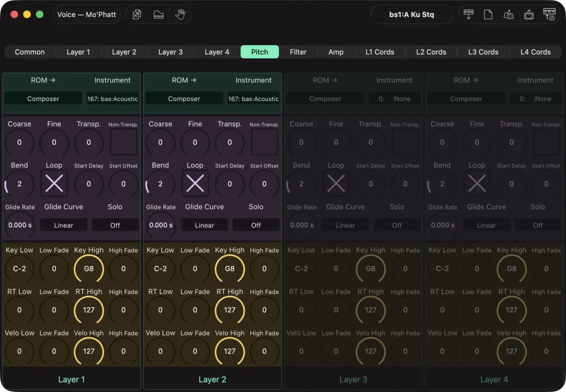This screenshot has width=566, height=392.
Task: Click the hand icon in toolbar
Action: coord(180,15)
